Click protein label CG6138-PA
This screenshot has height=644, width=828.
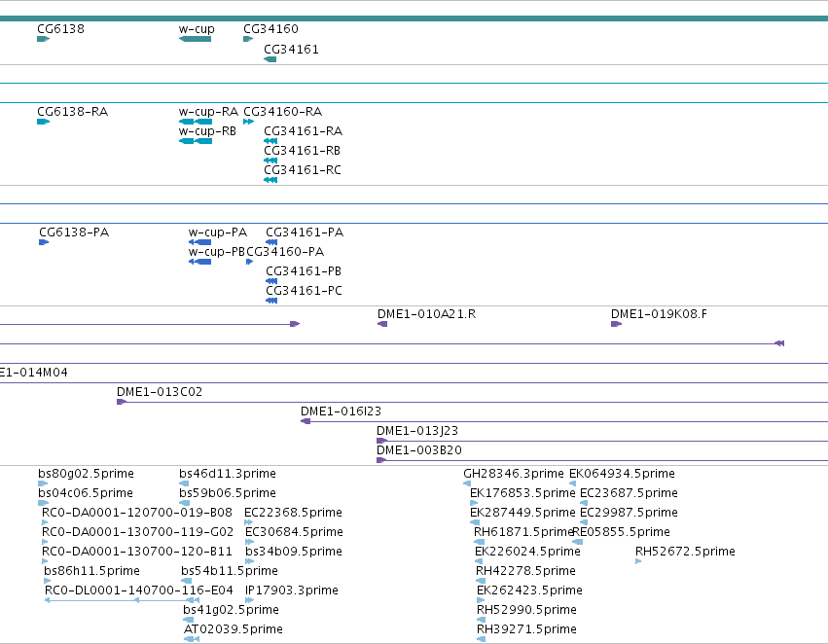pyautogui.click(x=74, y=233)
